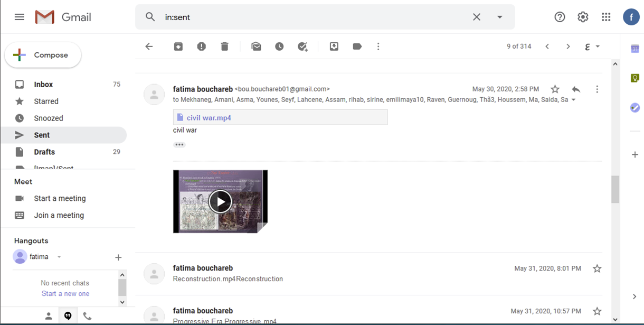The image size is (644, 325).
Task: Open message More menu three dots
Action: 597,89
